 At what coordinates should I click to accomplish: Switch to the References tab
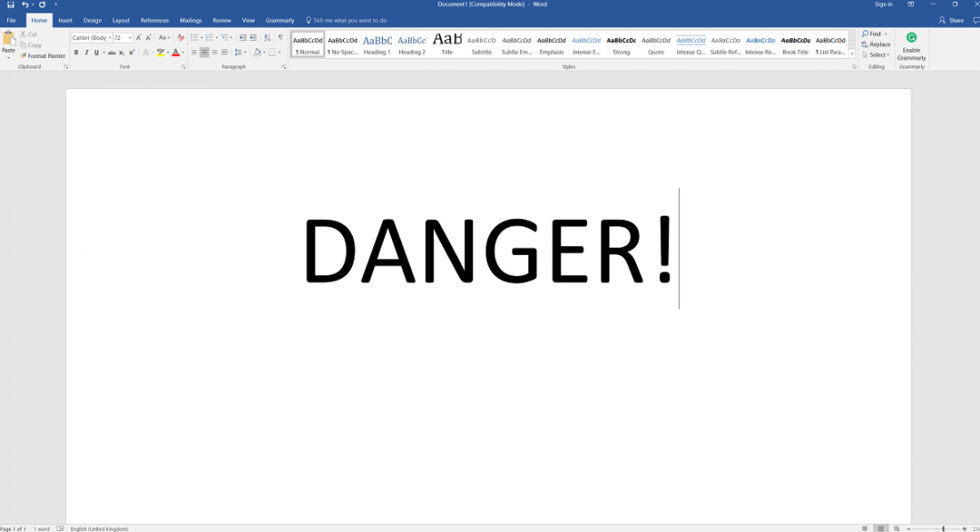point(154,20)
